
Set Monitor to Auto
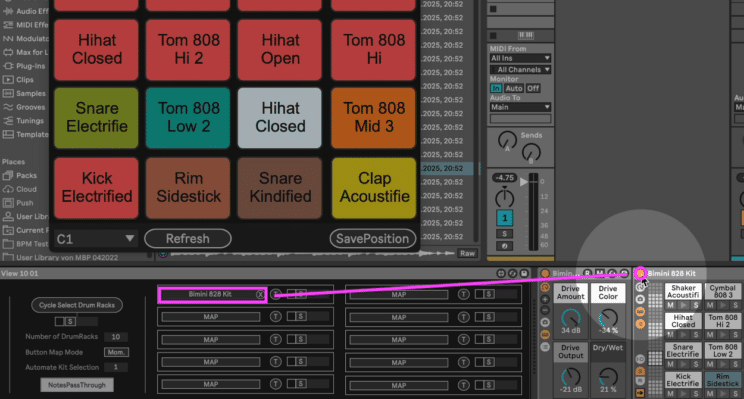(513, 88)
